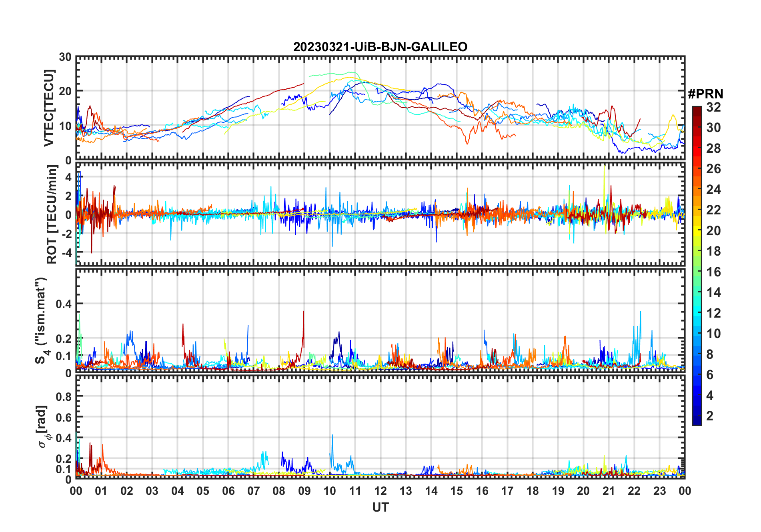761x532 pixels.
Task: Click the sigma-phi [rad] y-axis label
Action: point(43,426)
